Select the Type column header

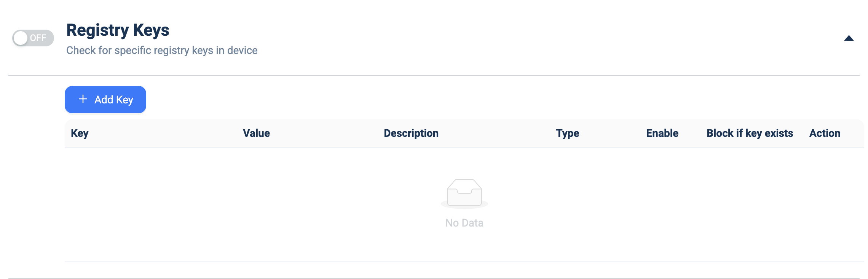point(567,133)
